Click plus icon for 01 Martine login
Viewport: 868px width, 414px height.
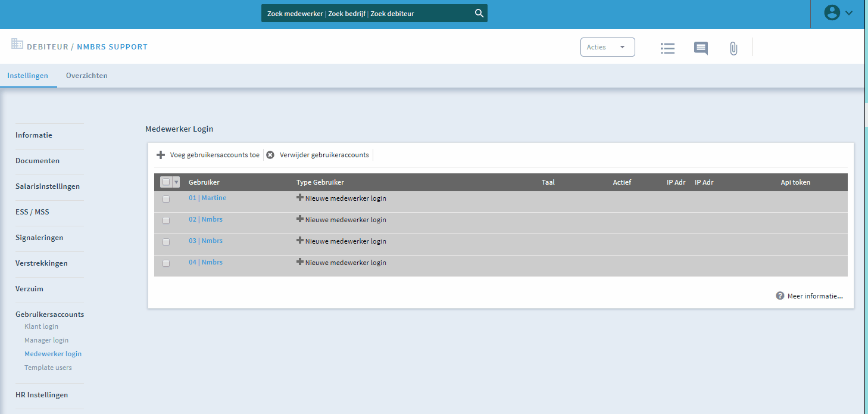click(x=300, y=198)
